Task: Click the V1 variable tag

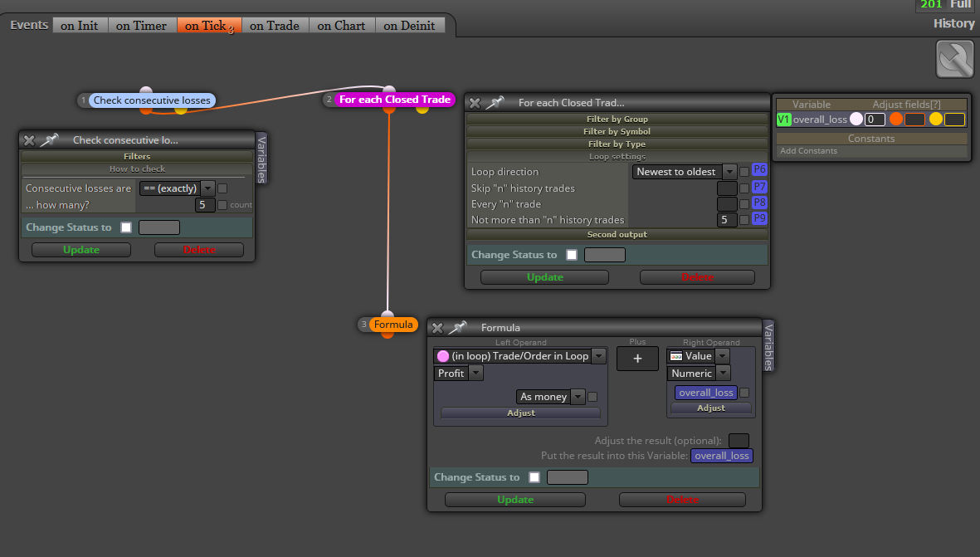Action: (x=783, y=120)
